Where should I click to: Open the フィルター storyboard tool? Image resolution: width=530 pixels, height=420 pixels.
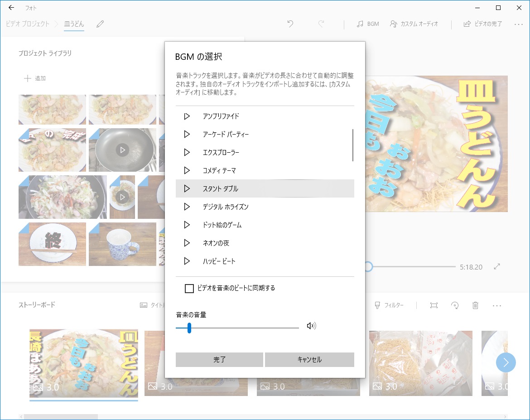[389, 305]
